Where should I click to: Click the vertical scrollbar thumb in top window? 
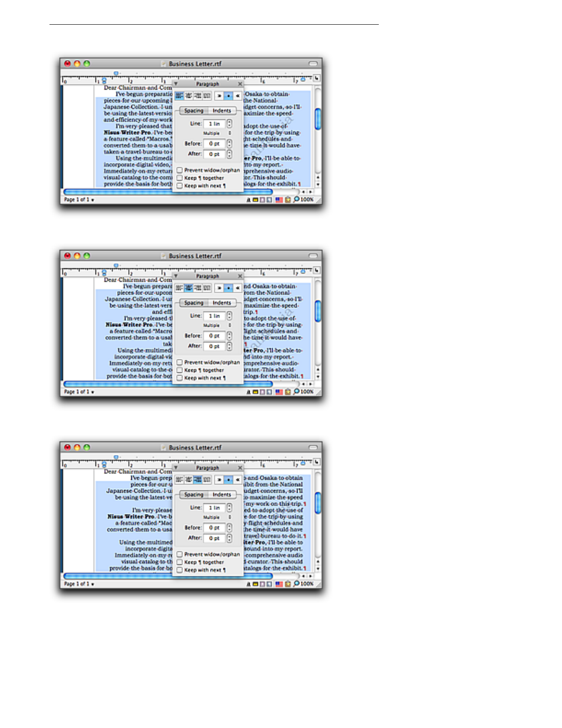(x=318, y=118)
